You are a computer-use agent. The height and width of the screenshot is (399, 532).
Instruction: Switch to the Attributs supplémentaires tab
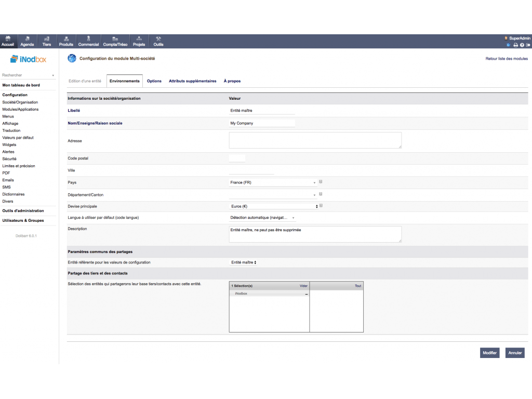(192, 81)
